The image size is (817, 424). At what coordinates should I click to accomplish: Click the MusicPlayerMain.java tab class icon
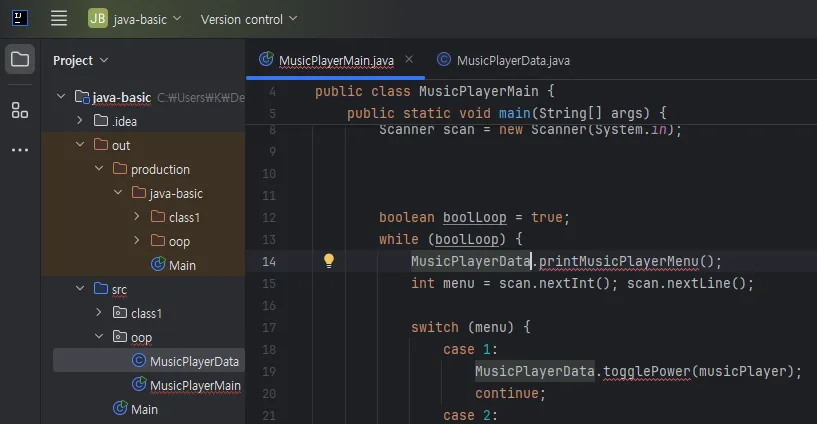coord(266,59)
